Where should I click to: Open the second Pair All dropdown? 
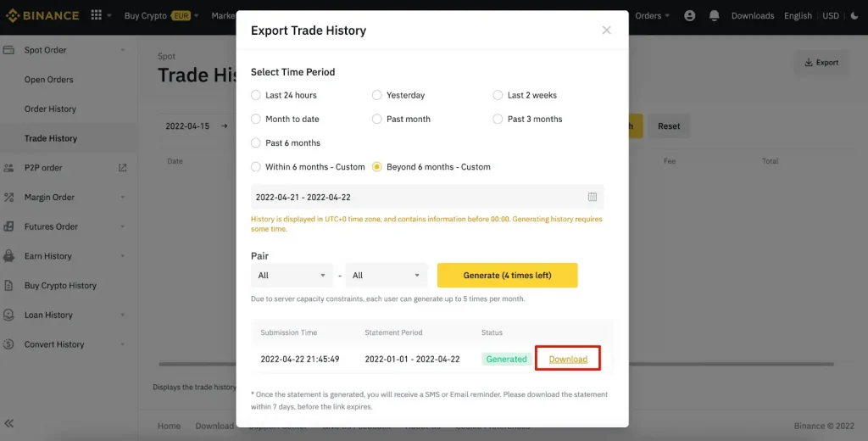pos(387,275)
